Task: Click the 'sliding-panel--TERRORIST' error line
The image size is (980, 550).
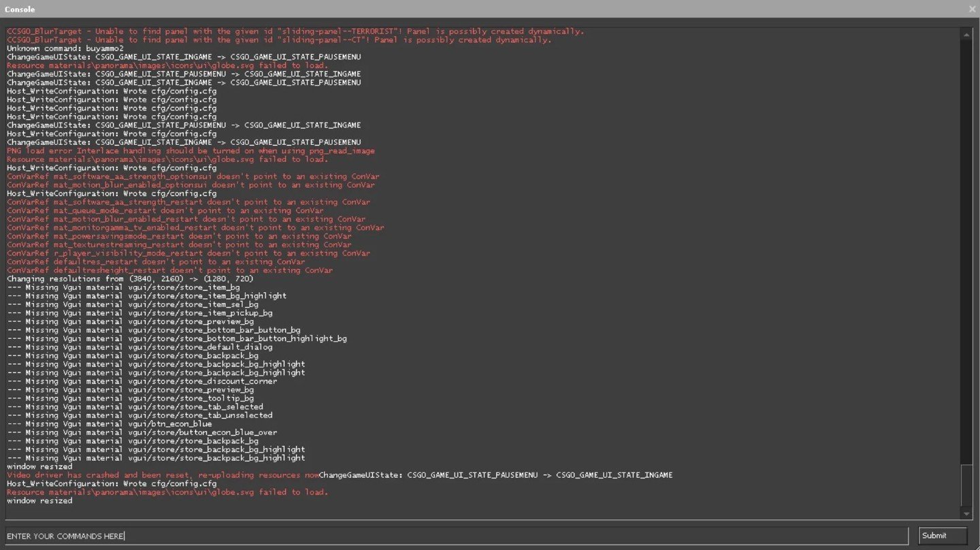Action: tap(295, 31)
